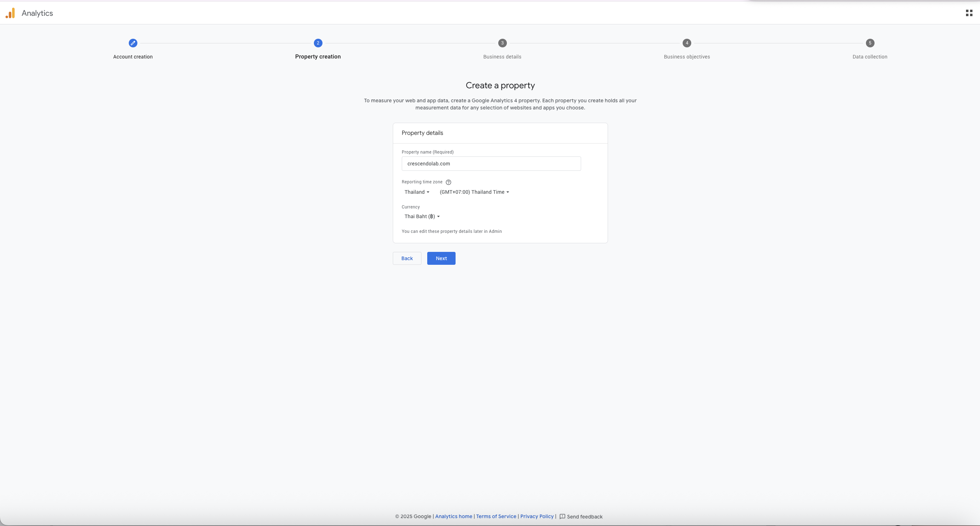Click the step 3 Business details circle

[502, 43]
